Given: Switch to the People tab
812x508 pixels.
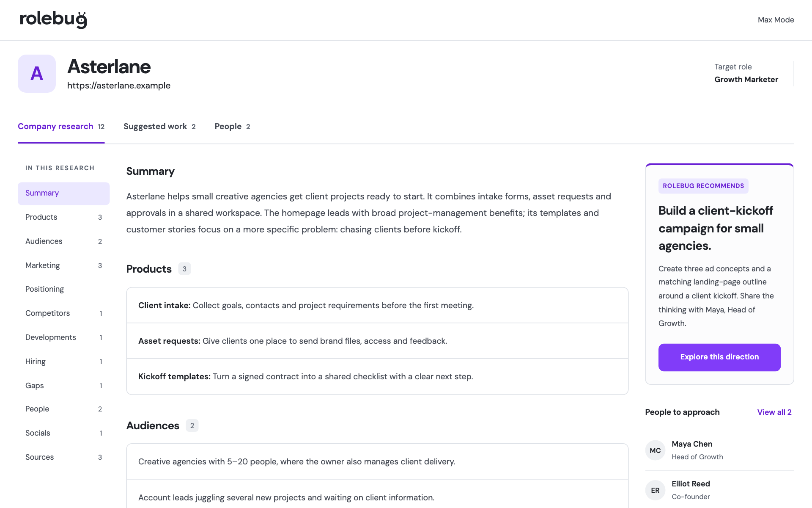Looking at the screenshot, I should click(232, 127).
